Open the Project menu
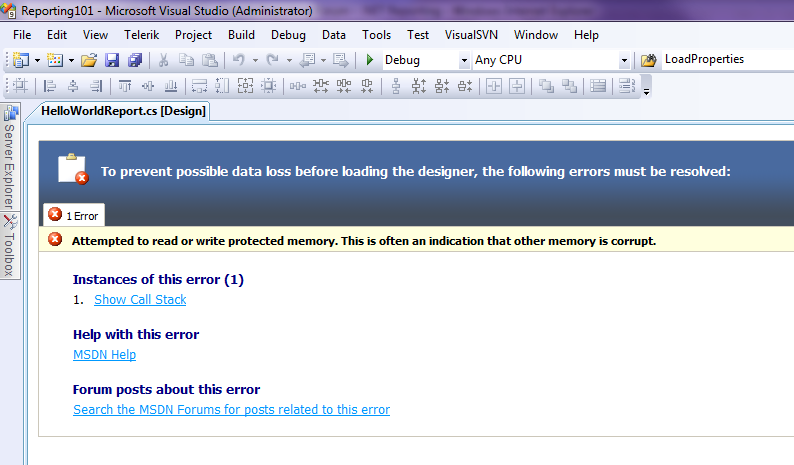This screenshot has width=794, height=465. 193,35
